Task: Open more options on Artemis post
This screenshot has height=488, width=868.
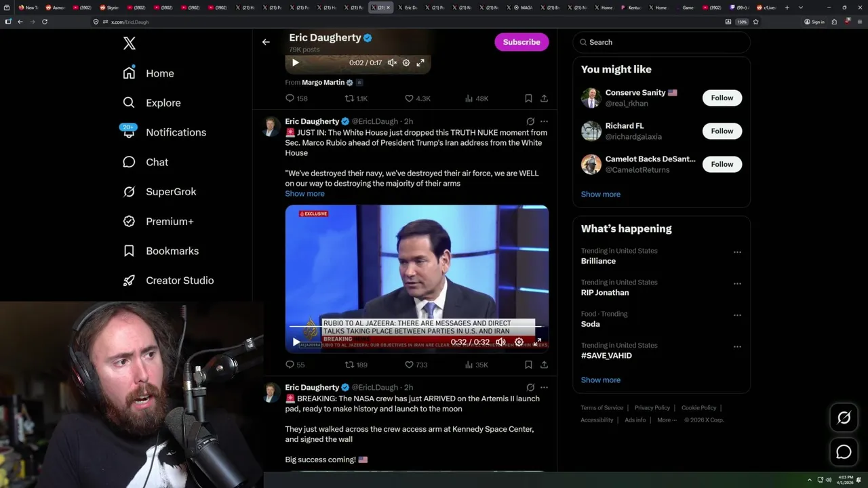Action: click(544, 388)
